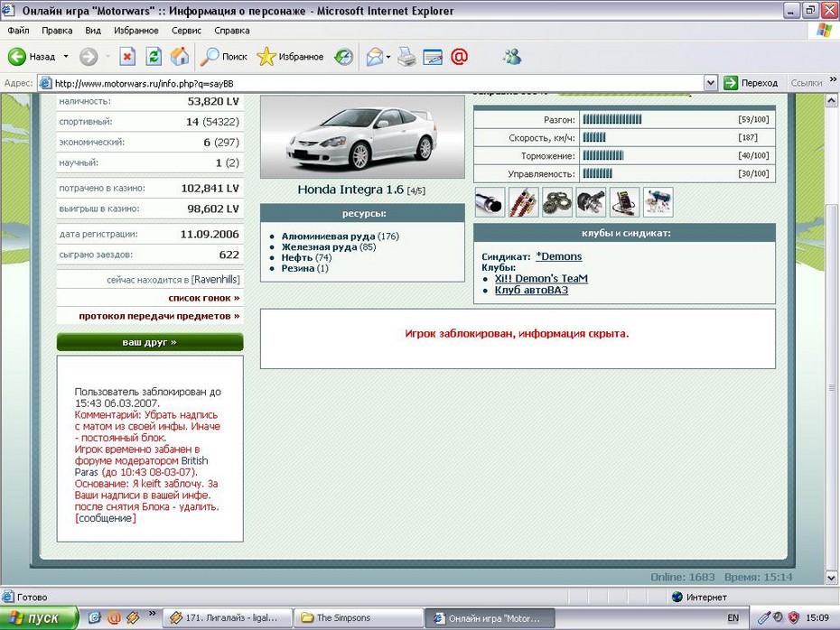Expand the quick launch overflow chevron
The width and height of the screenshot is (840, 630).
pos(152,614)
